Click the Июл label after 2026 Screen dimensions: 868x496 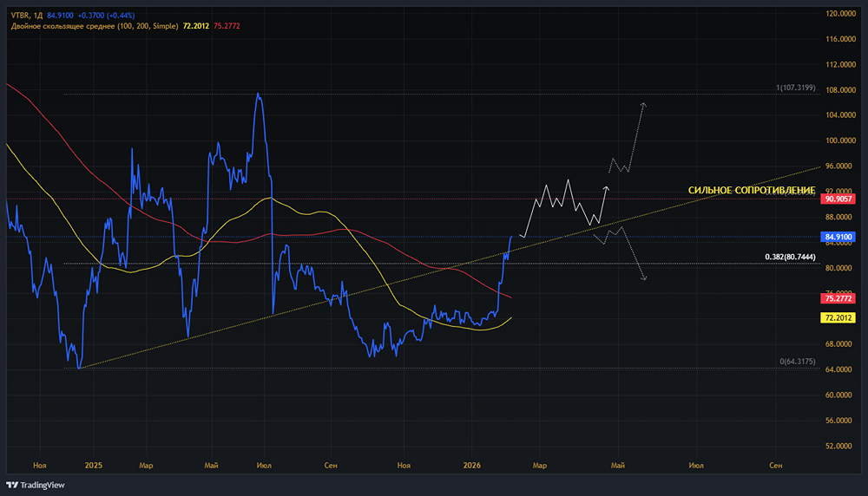pyautogui.click(x=696, y=466)
